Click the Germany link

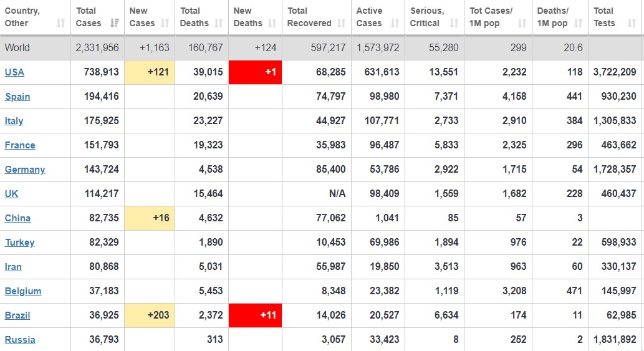click(x=25, y=170)
